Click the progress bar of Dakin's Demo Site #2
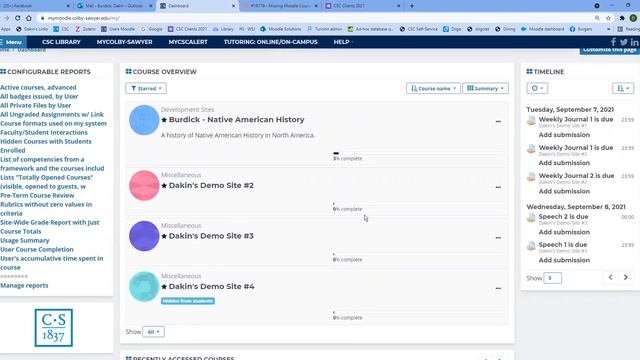 click(x=418, y=204)
